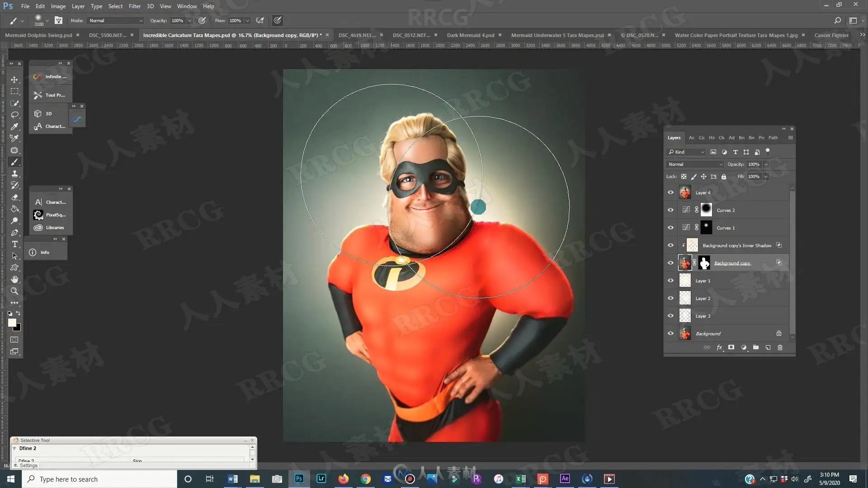Screen dimensions: 868x488
Task: Delete the selected layer
Action: coord(780,347)
